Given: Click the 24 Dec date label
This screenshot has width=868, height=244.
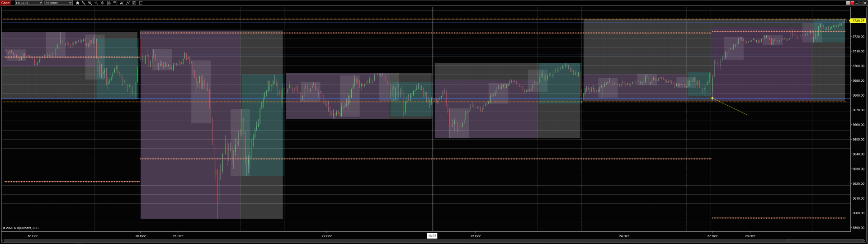Looking at the screenshot, I should click(x=624, y=236).
